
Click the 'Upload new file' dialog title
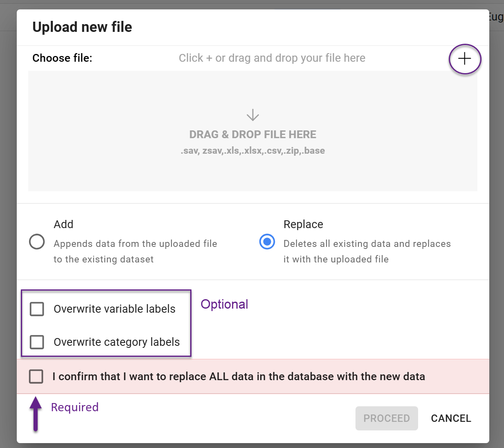click(x=82, y=27)
